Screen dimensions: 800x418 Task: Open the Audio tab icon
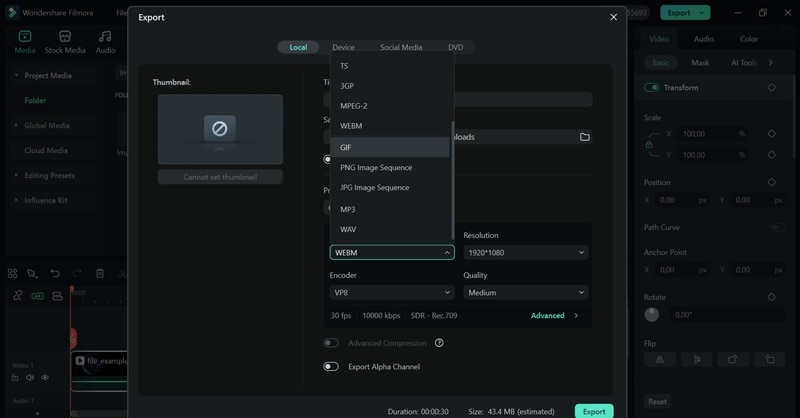pos(105,36)
